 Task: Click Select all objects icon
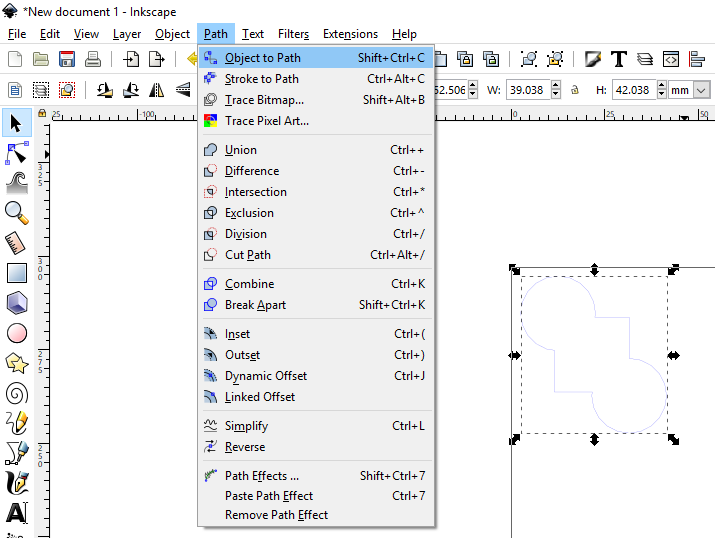click(x=15, y=90)
